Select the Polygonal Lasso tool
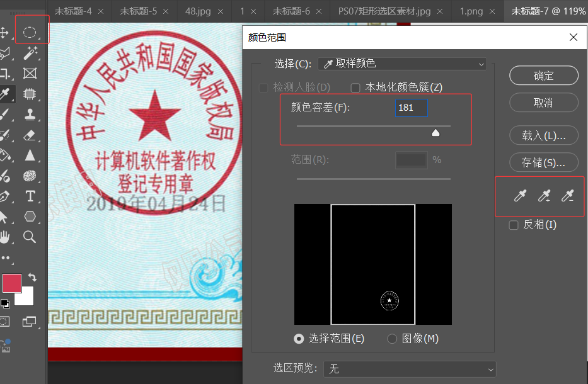The width and height of the screenshot is (588, 384). (4, 54)
